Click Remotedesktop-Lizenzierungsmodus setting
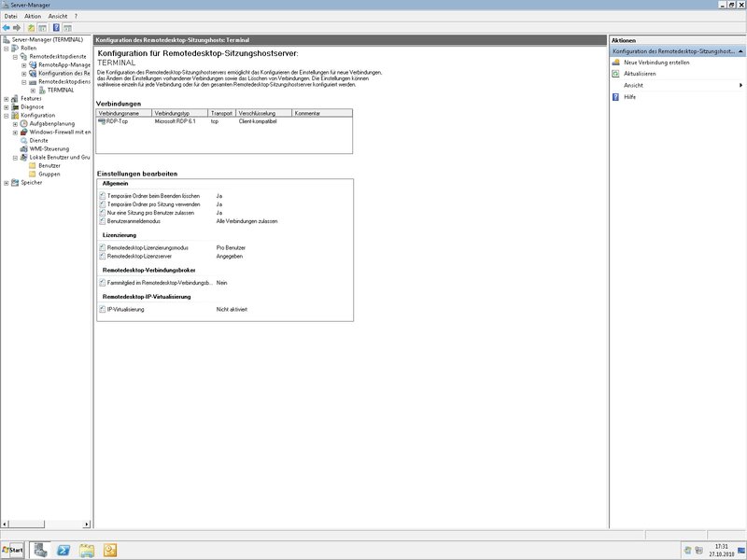Screen dimensions: 747x560 (x=148, y=248)
